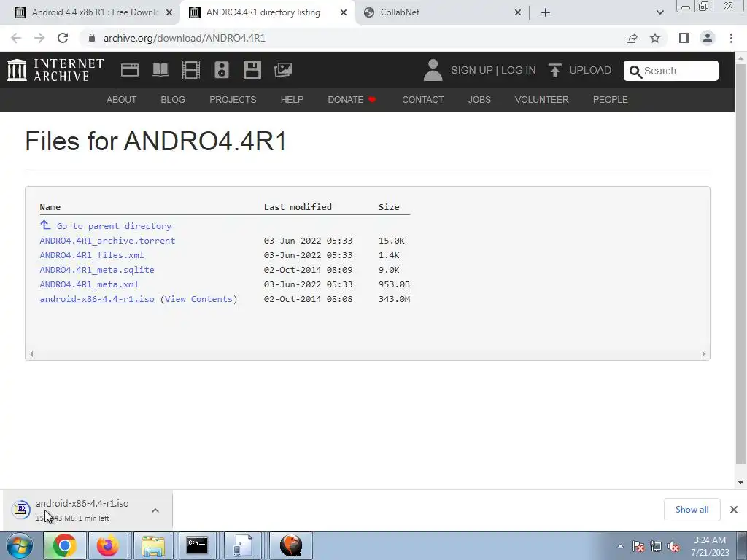
Task: Show hidden tray icons arrow
Action: click(x=620, y=547)
